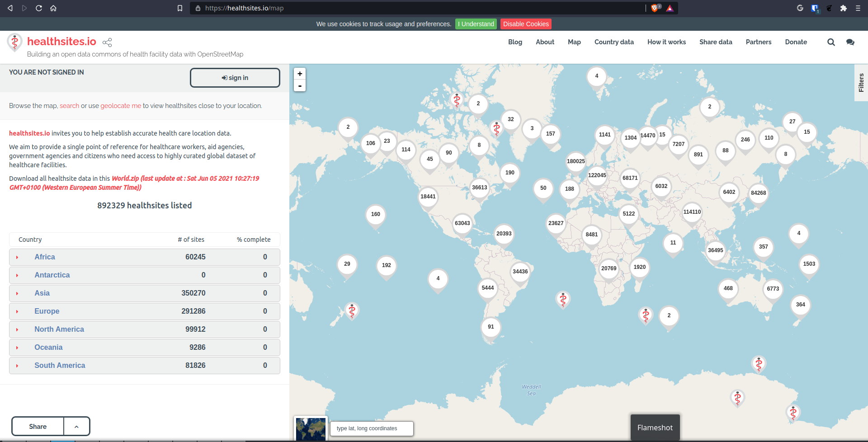The image size is (868, 442).
Task: Open the Share button dropdown arrow
Action: tap(76, 427)
